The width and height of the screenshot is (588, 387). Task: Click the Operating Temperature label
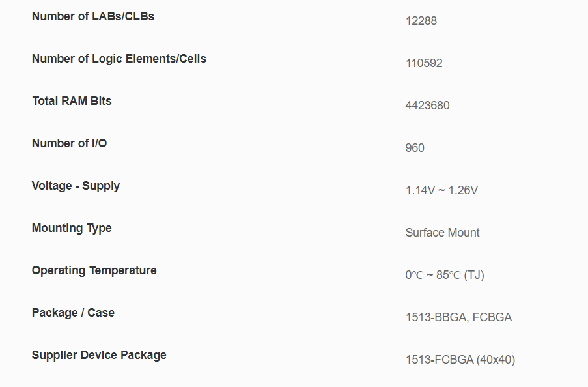[x=94, y=270]
